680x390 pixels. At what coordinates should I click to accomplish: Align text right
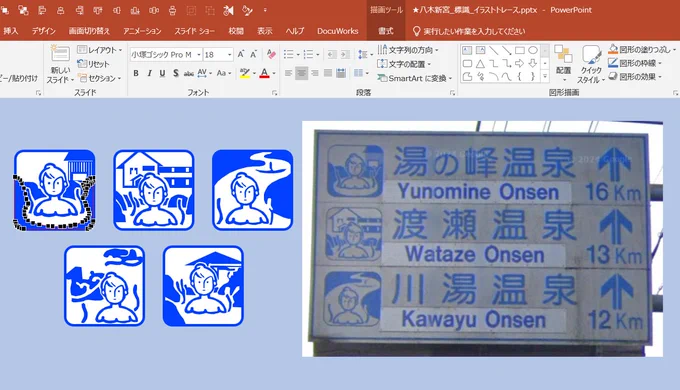click(x=315, y=73)
